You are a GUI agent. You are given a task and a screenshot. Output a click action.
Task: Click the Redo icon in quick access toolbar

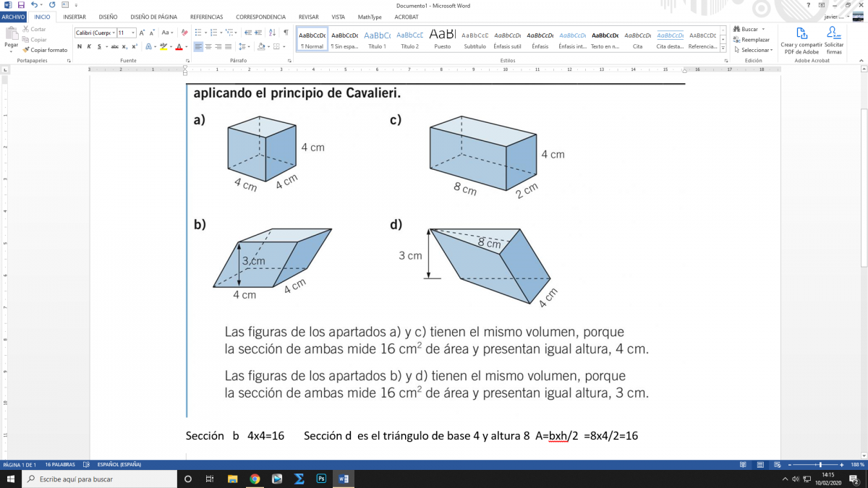click(52, 5)
